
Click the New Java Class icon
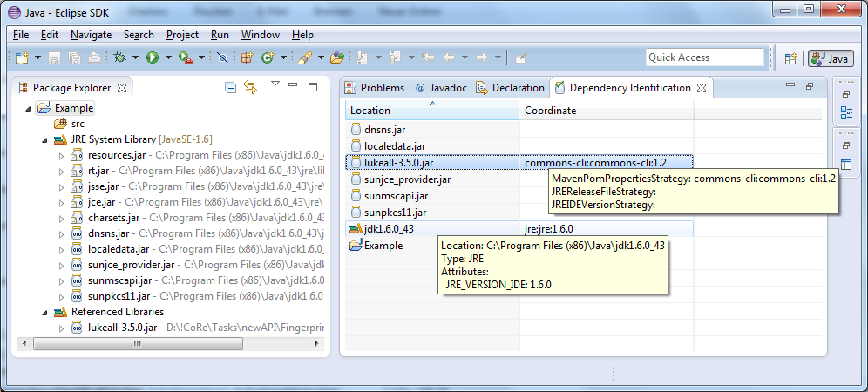[268, 57]
